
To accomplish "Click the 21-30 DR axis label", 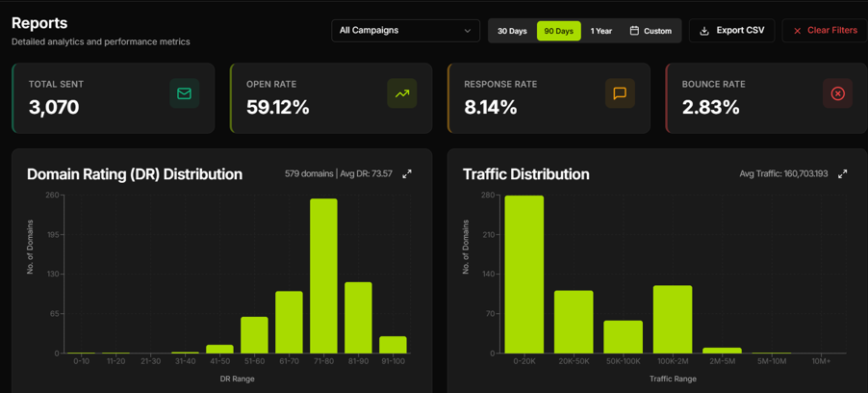I will [x=150, y=361].
